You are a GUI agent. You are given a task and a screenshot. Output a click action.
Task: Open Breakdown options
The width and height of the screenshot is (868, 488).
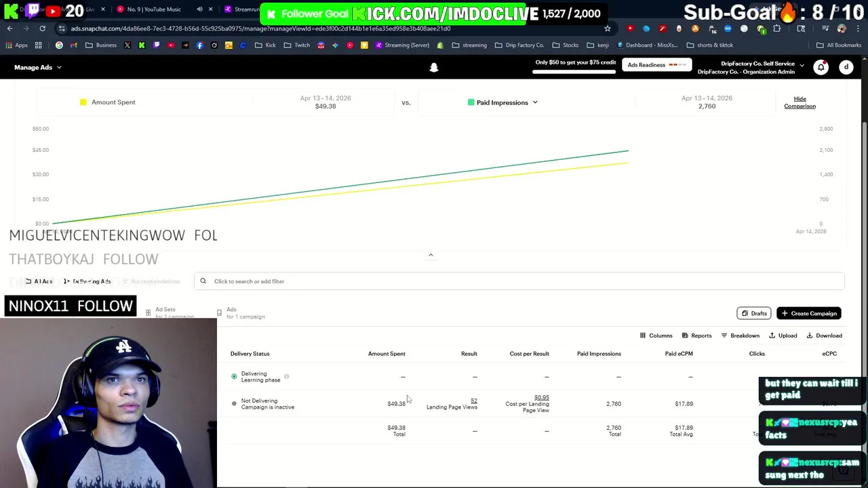[x=740, y=335]
